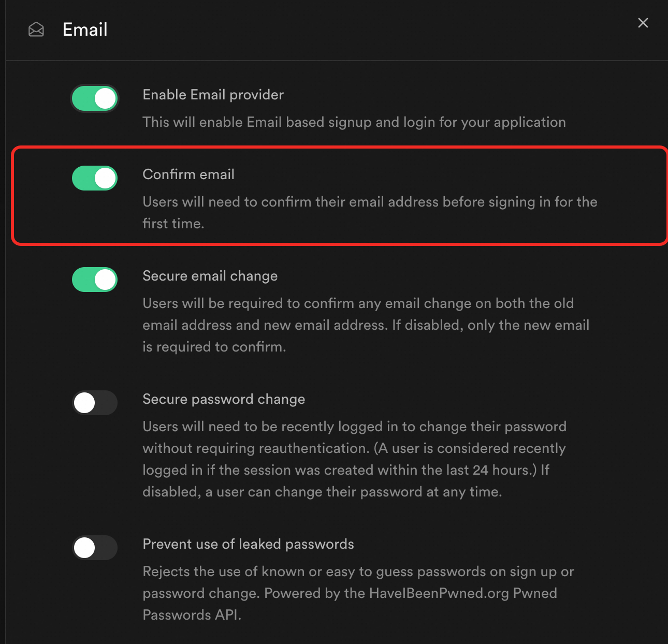Click the open envelope Email icon

click(x=36, y=30)
